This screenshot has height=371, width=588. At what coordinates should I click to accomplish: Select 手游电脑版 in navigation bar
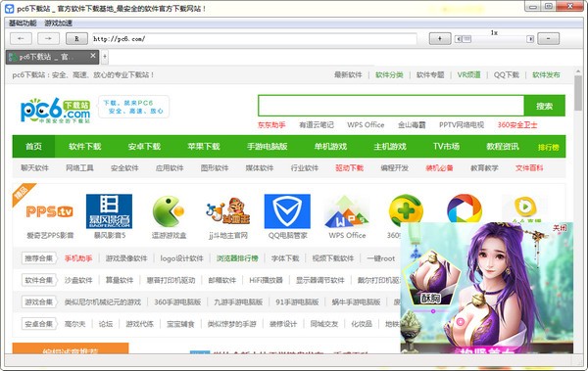click(267, 146)
